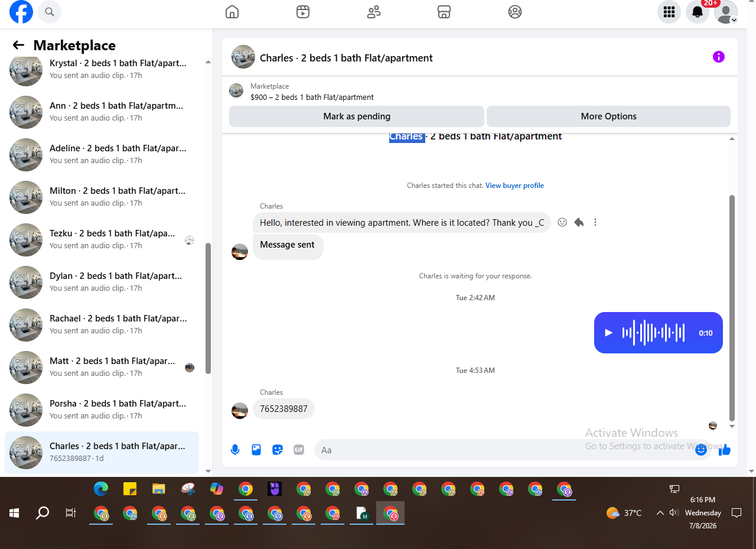Launch Microsoft Edge from taskbar
The width and height of the screenshot is (756, 549).
101,489
